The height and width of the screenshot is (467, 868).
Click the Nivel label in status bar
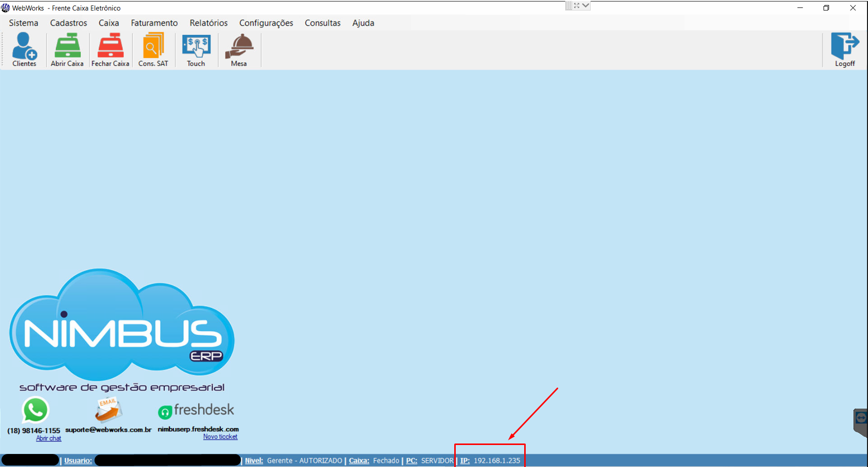pyautogui.click(x=254, y=460)
